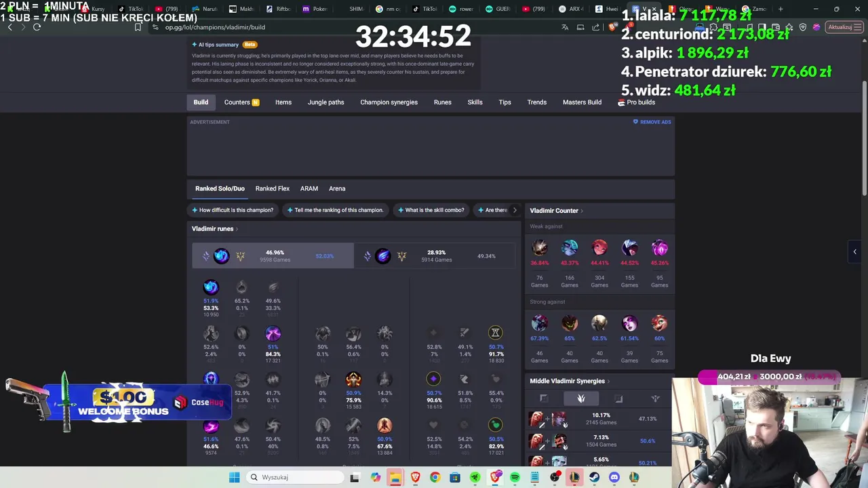
Task: Expand the Middle Vladimir Synergies section arrow
Action: pos(608,381)
